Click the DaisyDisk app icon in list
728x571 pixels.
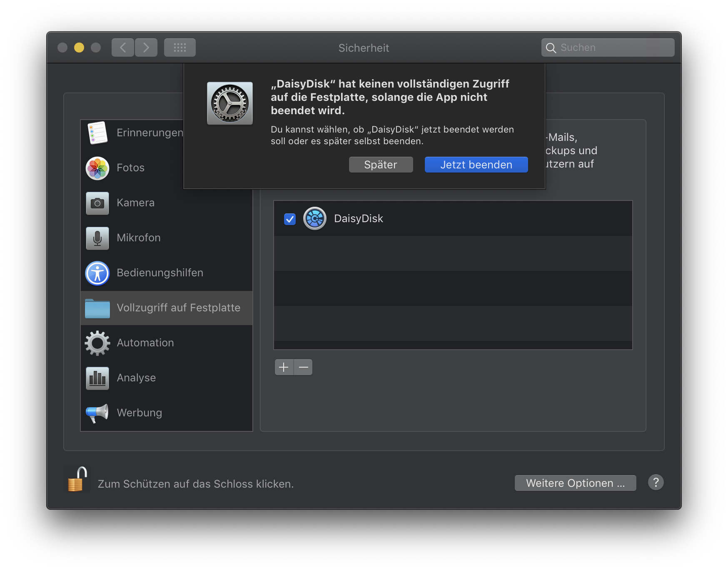point(315,218)
